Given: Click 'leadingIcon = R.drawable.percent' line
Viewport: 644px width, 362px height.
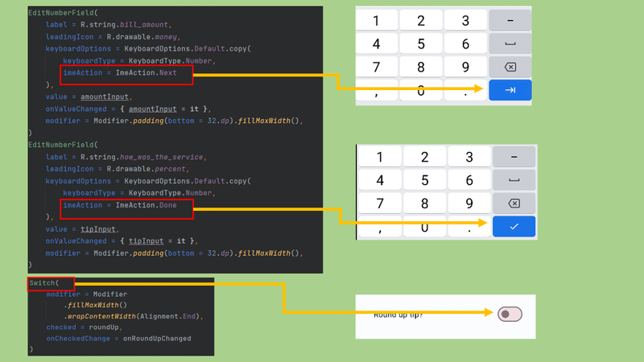Looking at the screenshot, I should coord(118,169).
